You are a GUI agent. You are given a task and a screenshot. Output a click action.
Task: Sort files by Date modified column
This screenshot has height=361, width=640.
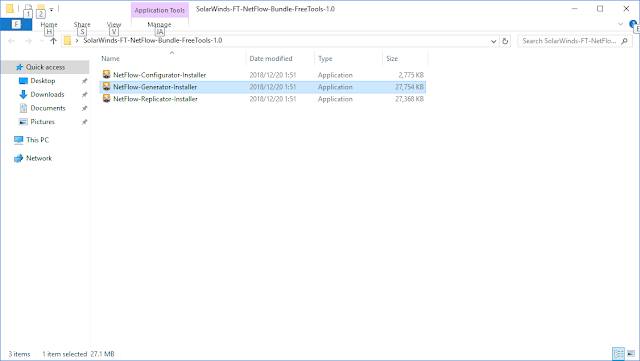tap(271, 58)
